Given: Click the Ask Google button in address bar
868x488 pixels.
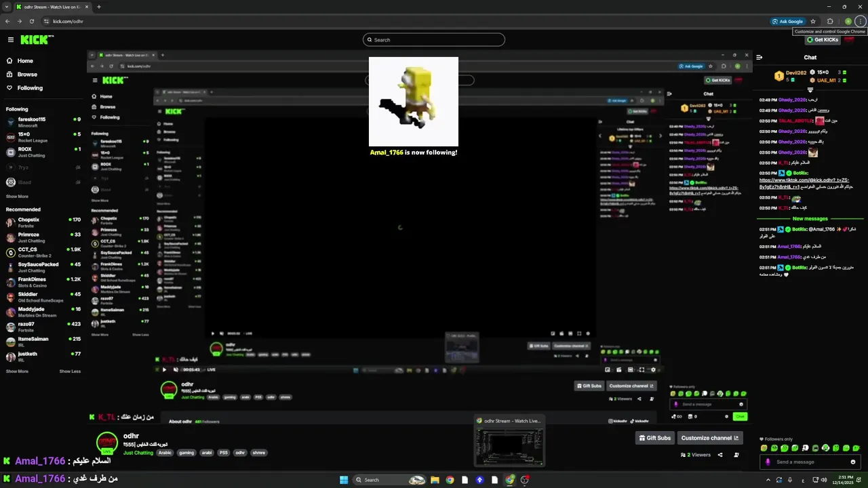Looking at the screenshot, I should [787, 21].
